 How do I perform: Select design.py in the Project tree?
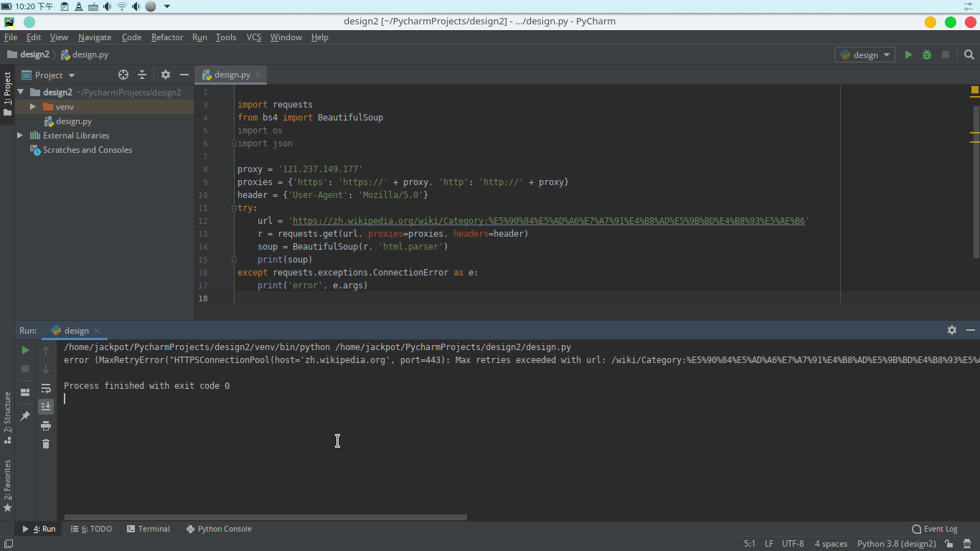[74, 121]
